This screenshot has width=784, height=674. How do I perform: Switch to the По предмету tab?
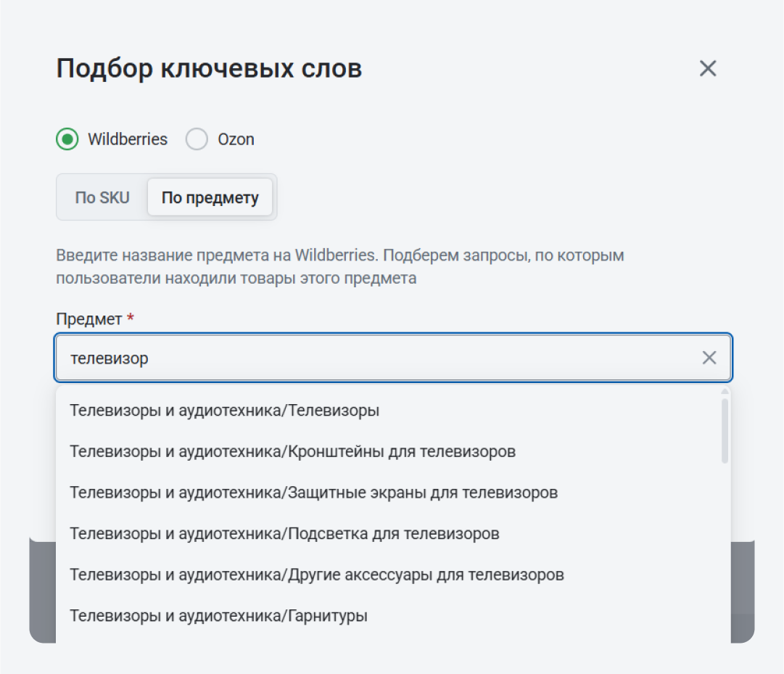coord(210,197)
